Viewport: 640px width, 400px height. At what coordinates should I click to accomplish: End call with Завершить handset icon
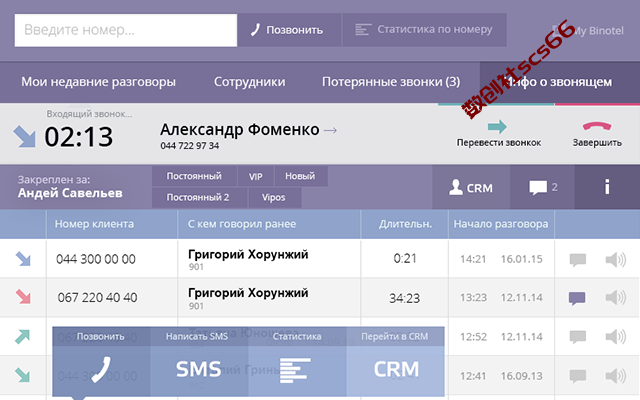click(x=597, y=126)
